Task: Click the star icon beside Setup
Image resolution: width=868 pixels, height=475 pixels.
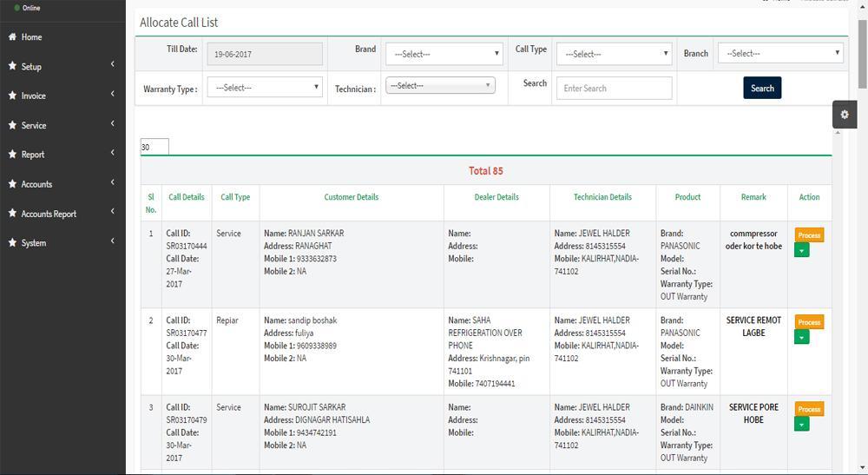Action: coord(12,66)
